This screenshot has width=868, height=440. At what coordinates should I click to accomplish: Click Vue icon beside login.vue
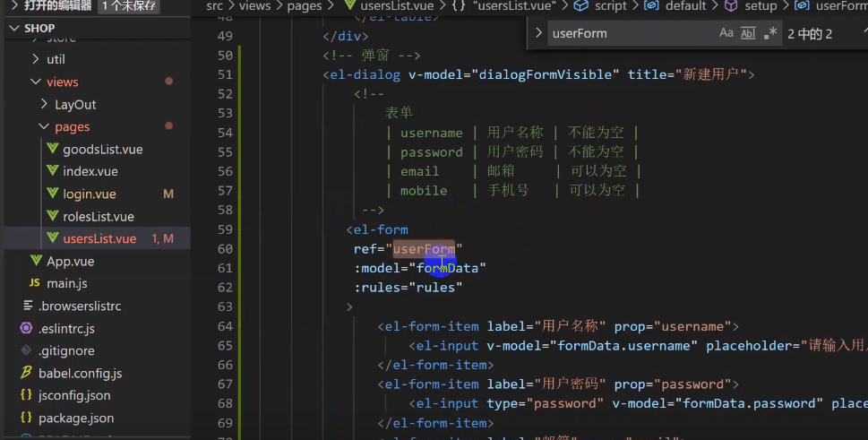pyautogui.click(x=53, y=194)
